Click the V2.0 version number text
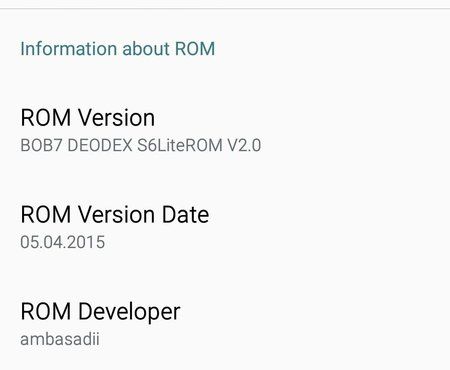The width and height of the screenshot is (450, 370). (244, 145)
